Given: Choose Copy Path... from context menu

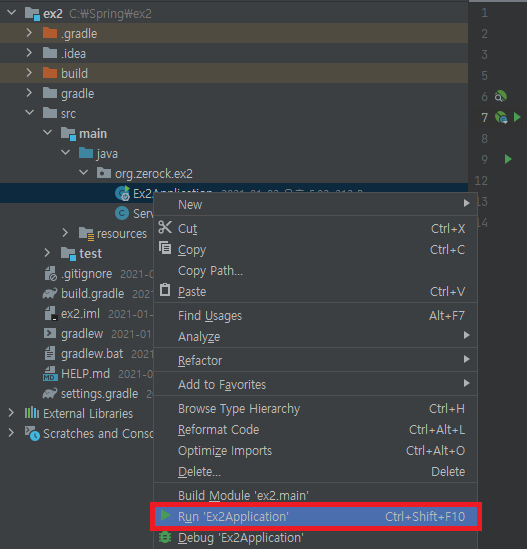Looking at the screenshot, I should point(315,271).
